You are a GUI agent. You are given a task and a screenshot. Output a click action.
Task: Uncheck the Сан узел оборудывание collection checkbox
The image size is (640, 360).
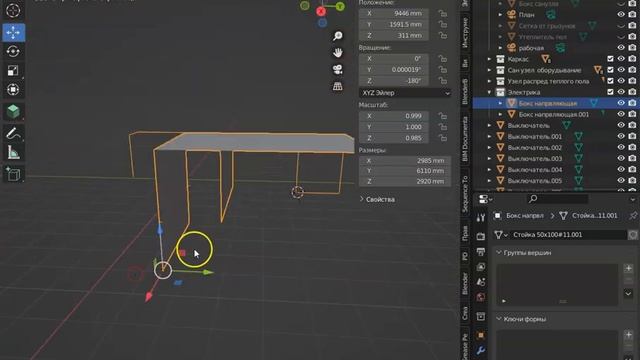point(610,70)
